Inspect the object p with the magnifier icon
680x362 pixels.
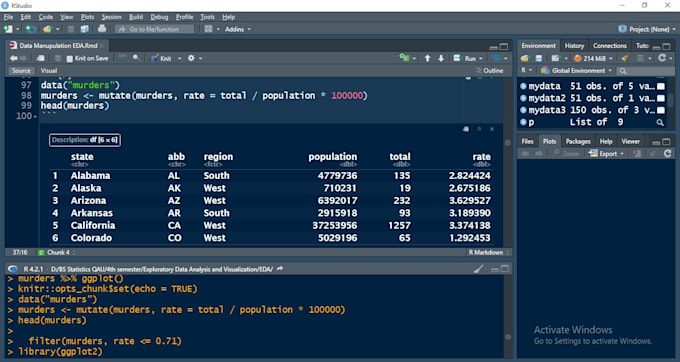tap(660, 123)
